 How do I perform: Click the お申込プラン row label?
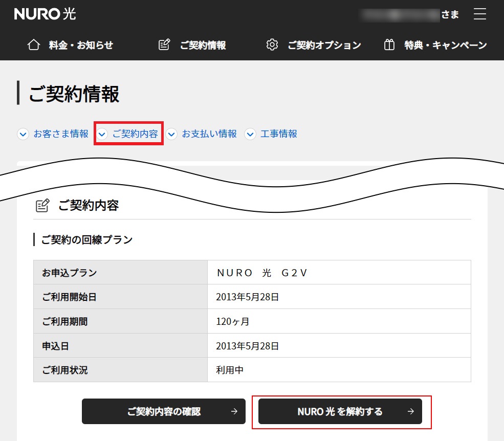point(69,273)
